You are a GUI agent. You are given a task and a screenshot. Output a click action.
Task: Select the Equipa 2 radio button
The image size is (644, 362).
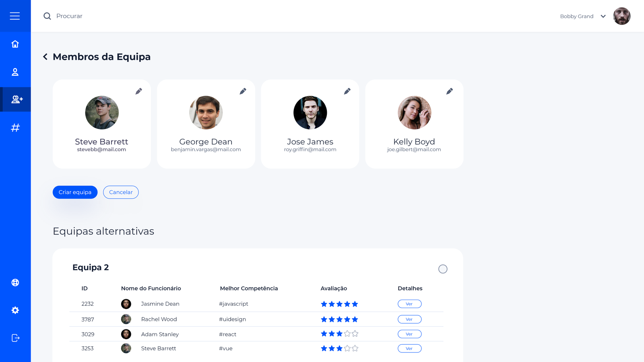[443, 269]
